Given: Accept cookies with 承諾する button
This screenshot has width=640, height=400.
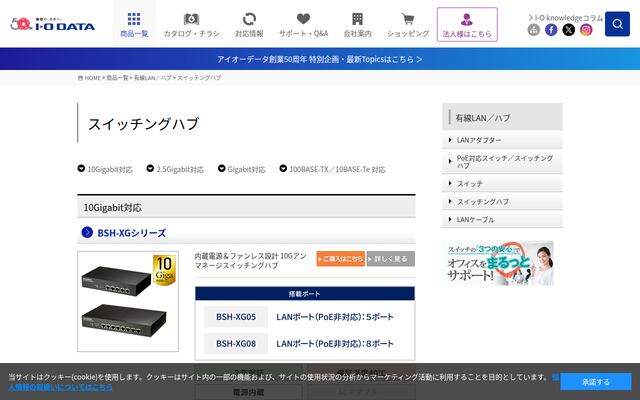Looking at the screenshot, I should tap(596, 382).
